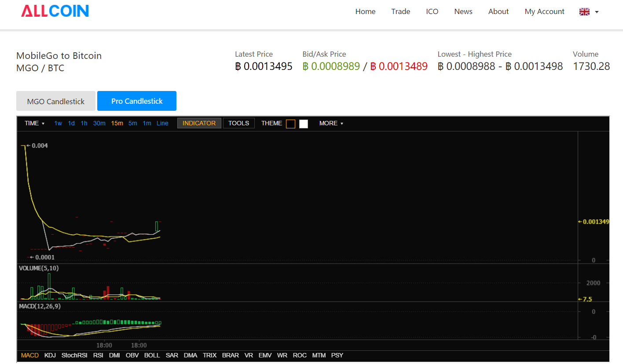
Task: Select the MACD indicator
Action: (x=30, y=355)
